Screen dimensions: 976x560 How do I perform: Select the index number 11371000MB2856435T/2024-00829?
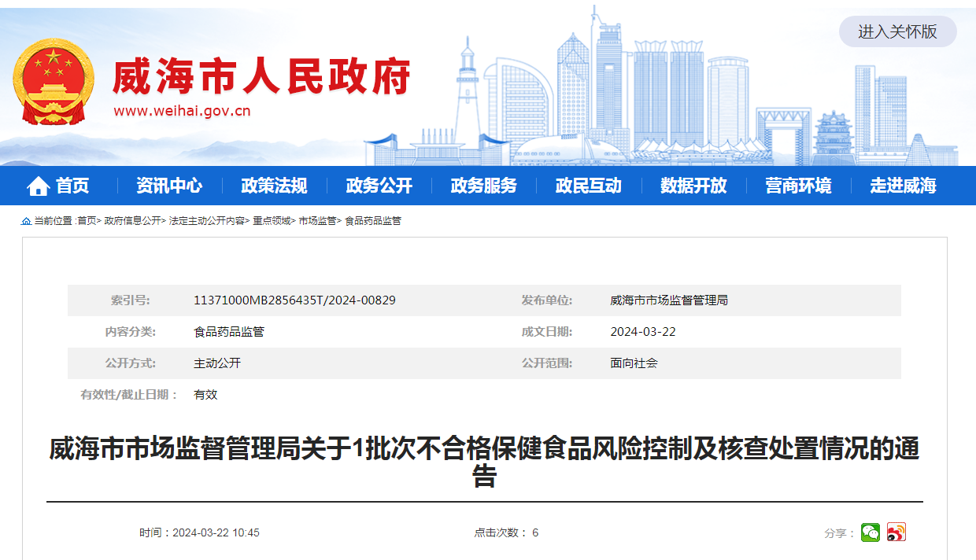coord(294,300)
